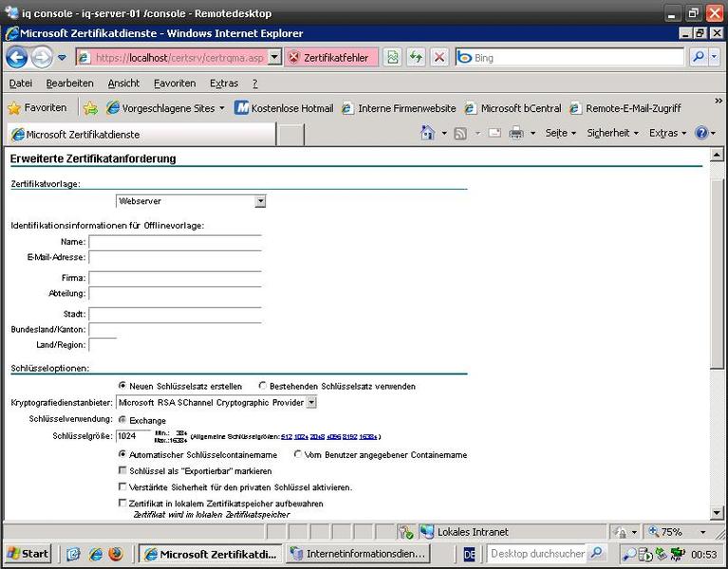Click the blue Help question icon
This screenshot has height=569, width=728.
pyautogui.click(x=701, y=133)
